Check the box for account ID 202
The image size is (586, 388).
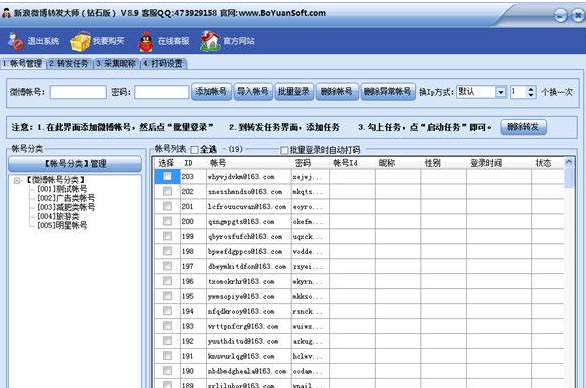coord(167,191)
